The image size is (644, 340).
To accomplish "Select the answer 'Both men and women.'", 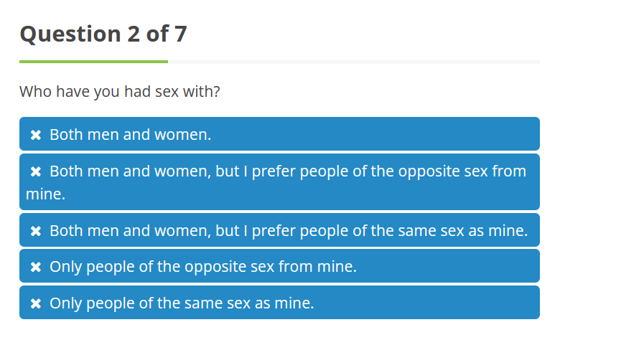I will (x=279, y=133).
